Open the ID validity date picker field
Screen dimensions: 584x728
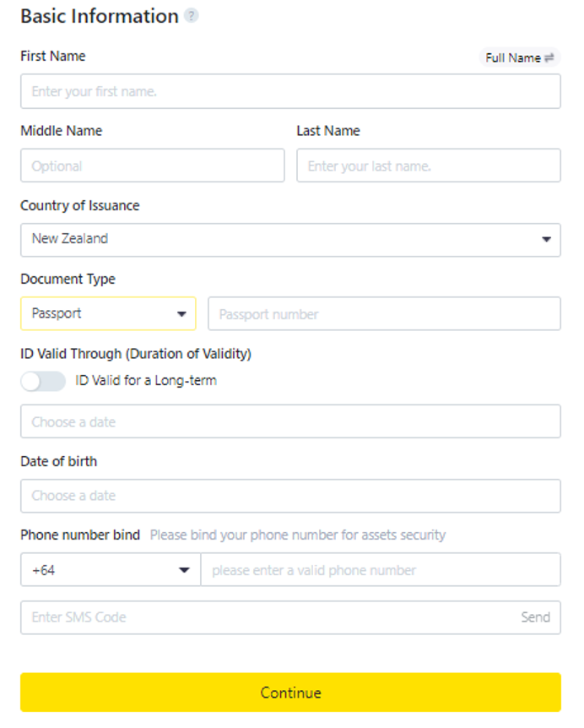(290, 421)
